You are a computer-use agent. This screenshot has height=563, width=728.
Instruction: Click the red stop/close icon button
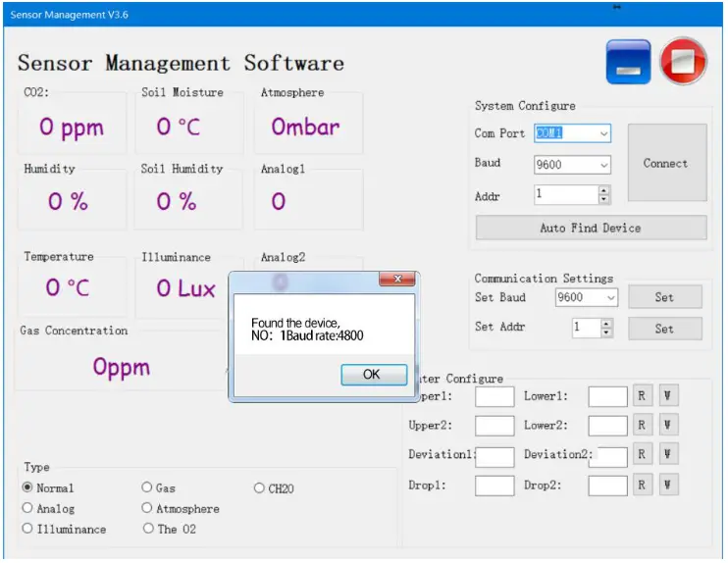684,61
